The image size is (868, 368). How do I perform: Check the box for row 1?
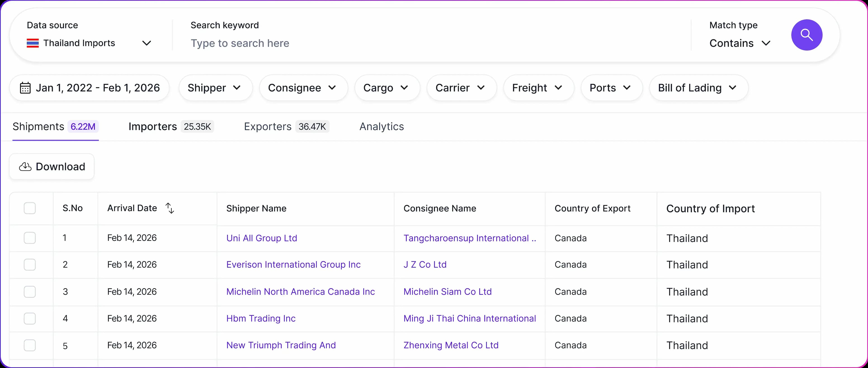(x=30, y=238)
